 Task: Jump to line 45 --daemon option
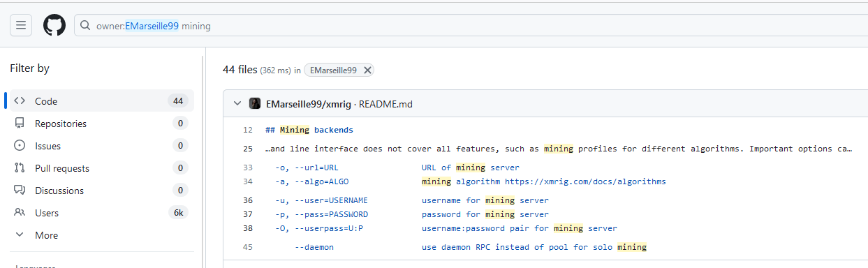point(248,247)
